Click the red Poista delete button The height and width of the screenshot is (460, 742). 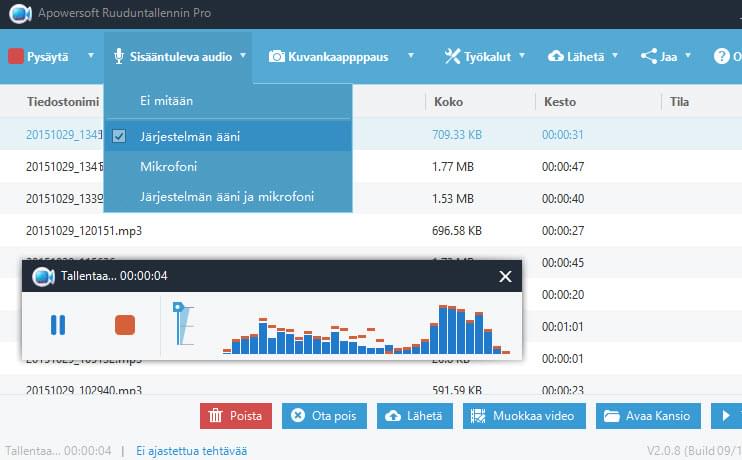pos(236,416)
